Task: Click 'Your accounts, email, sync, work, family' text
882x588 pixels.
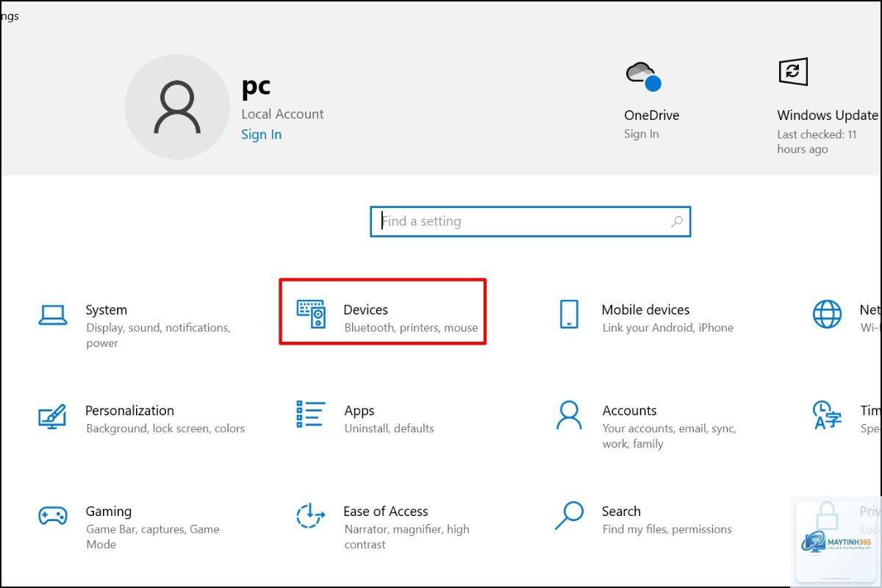Action: click(669, 436)
